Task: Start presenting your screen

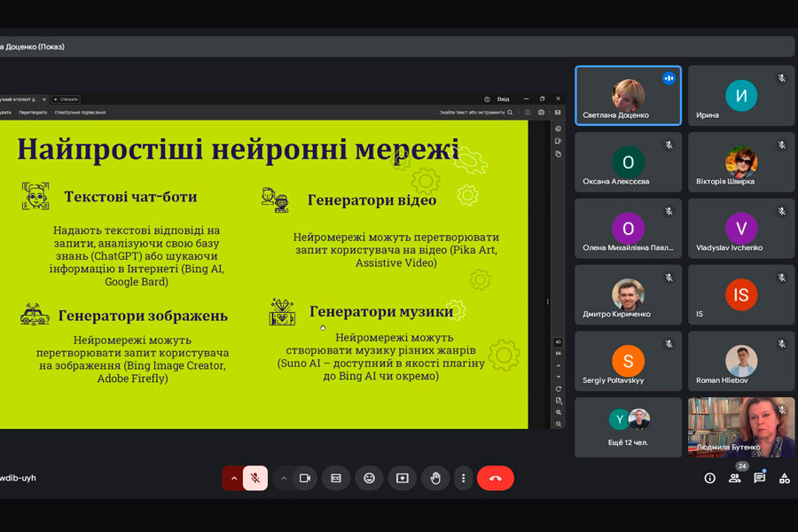Action: point(402,478)
